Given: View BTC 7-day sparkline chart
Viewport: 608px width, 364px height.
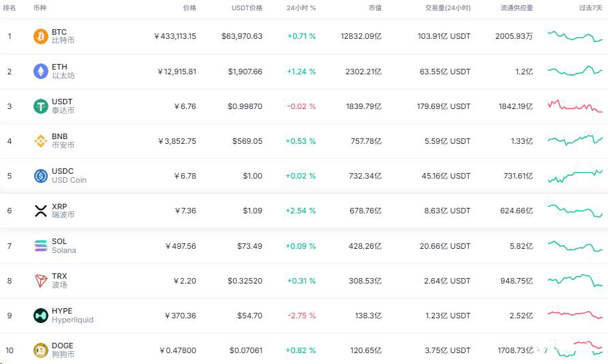Looking at the screenshot, I should [575, 36].
